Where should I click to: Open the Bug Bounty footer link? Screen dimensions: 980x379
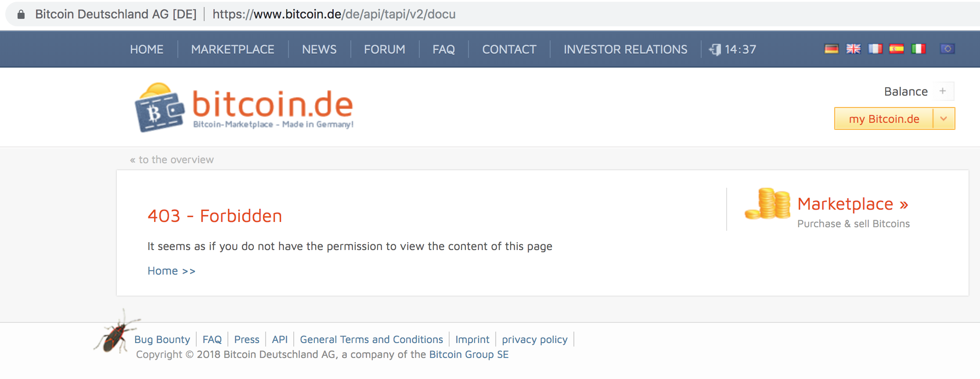coord(162,339)
